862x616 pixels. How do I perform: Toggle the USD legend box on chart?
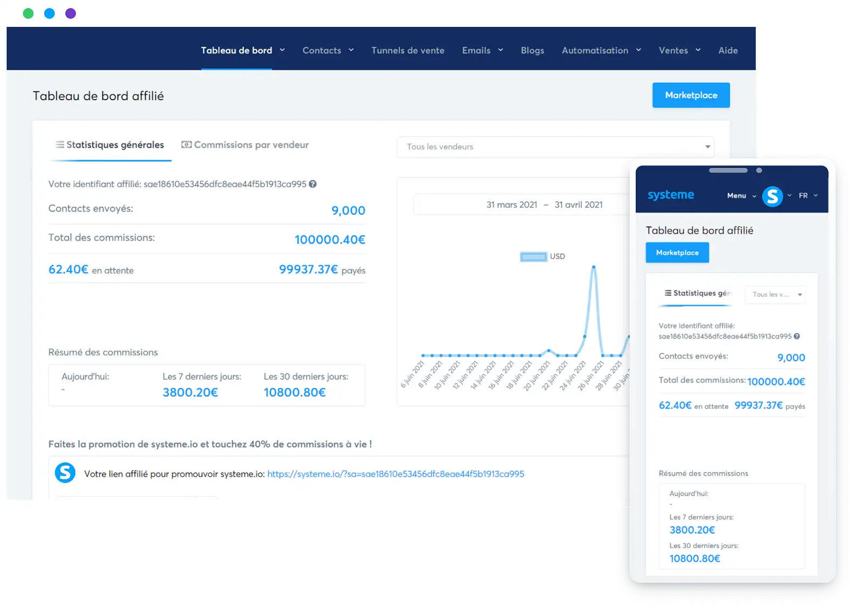[x=533, y=257]
